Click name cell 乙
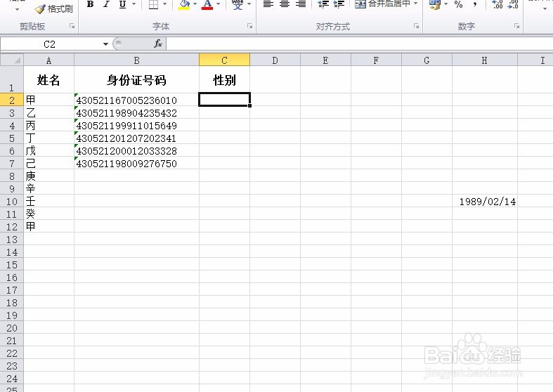This screenshot has width=553, height=392. (48, 113)
